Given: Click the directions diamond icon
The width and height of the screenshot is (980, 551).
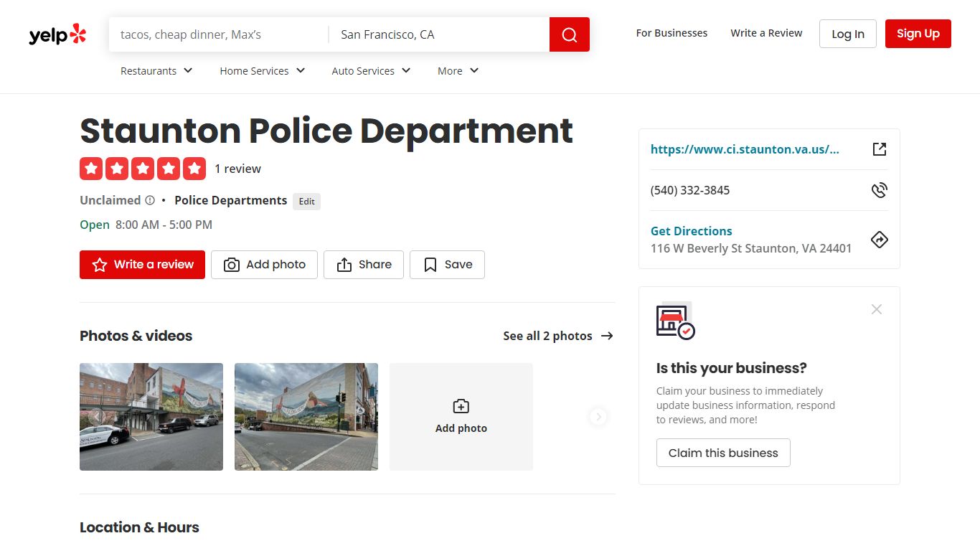Looking at the screenshot, I should (880, 240).
